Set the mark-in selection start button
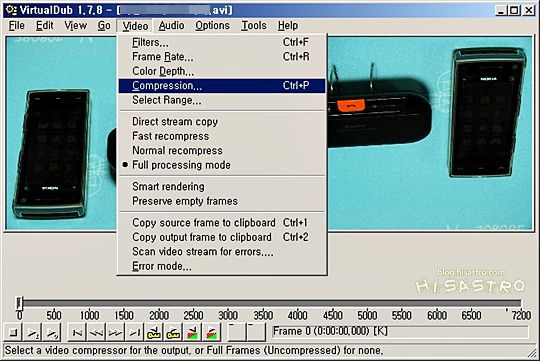 (237, 333)
